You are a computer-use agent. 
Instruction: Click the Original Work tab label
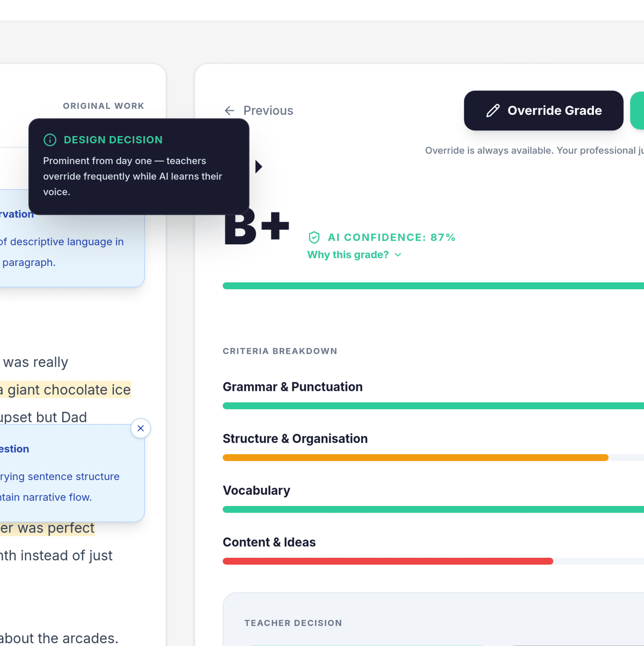click(104, 106)
